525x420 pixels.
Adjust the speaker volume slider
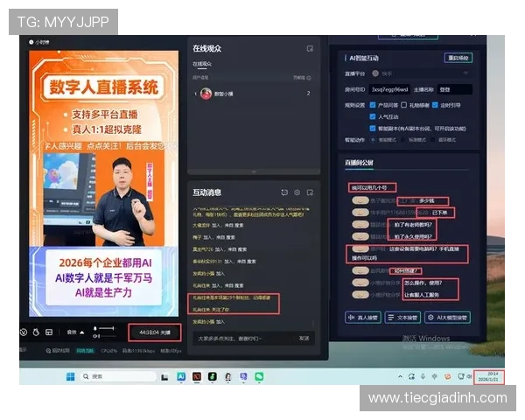coord(107,336)
